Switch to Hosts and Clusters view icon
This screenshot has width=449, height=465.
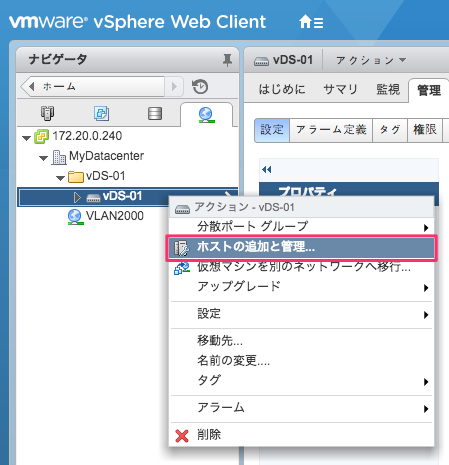47,113
